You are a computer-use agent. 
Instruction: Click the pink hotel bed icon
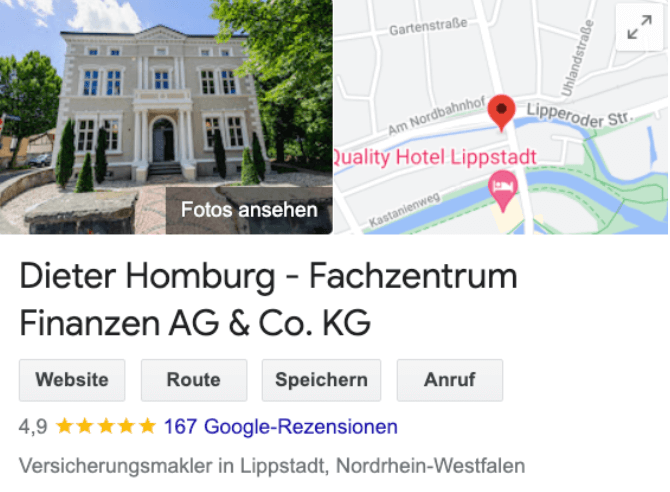pyautogui.click(x=503, y=191)
